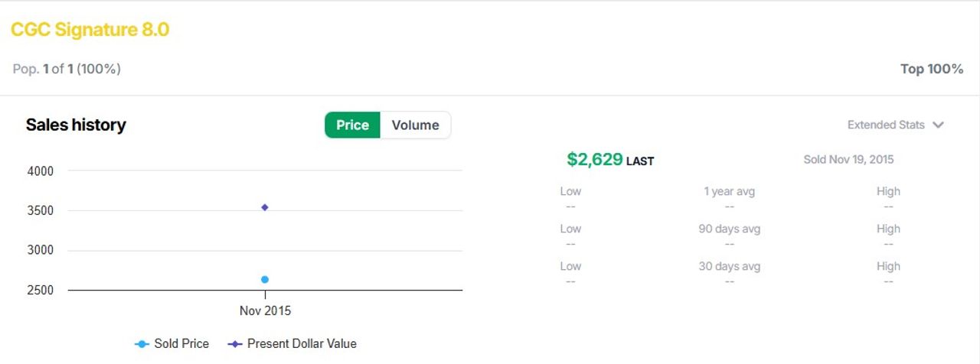Select the 90 days avg stat
Viewport: 980px width, 364px height.
(x=729, y=229)
